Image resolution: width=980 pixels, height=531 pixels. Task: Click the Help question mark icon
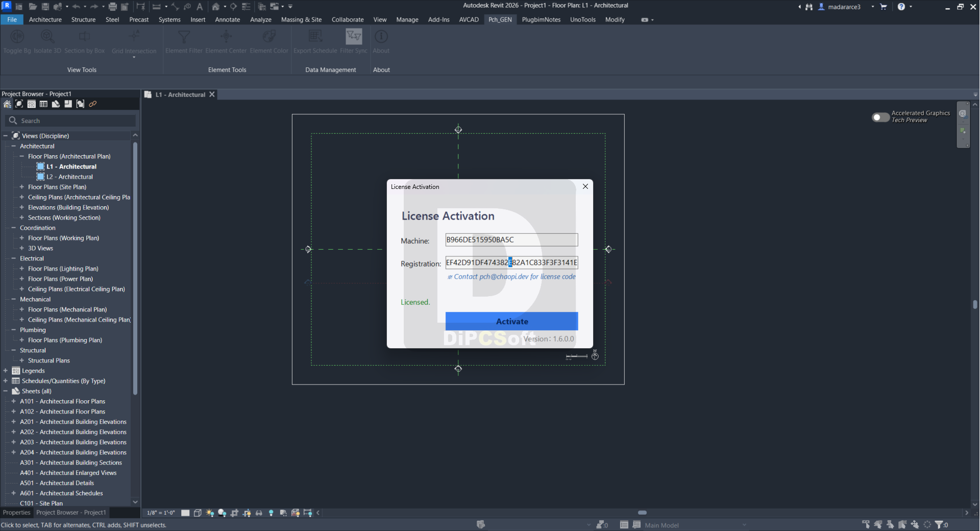pyautogui.click(x=901, y=7)
